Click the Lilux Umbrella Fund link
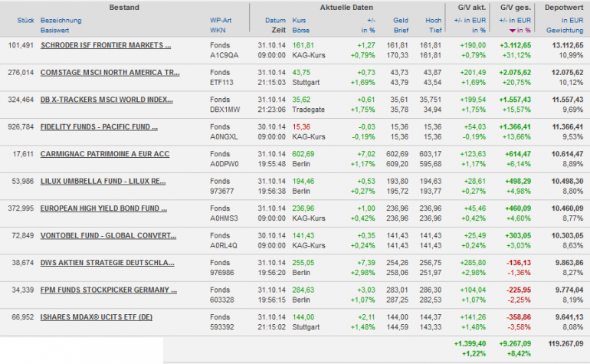The image size is (590, 364). 103,180
